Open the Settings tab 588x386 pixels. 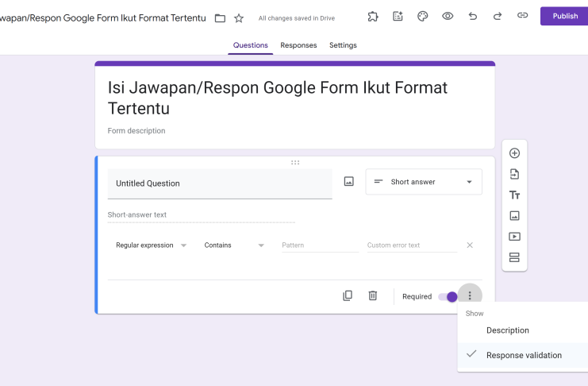click(x=343, y=45)
